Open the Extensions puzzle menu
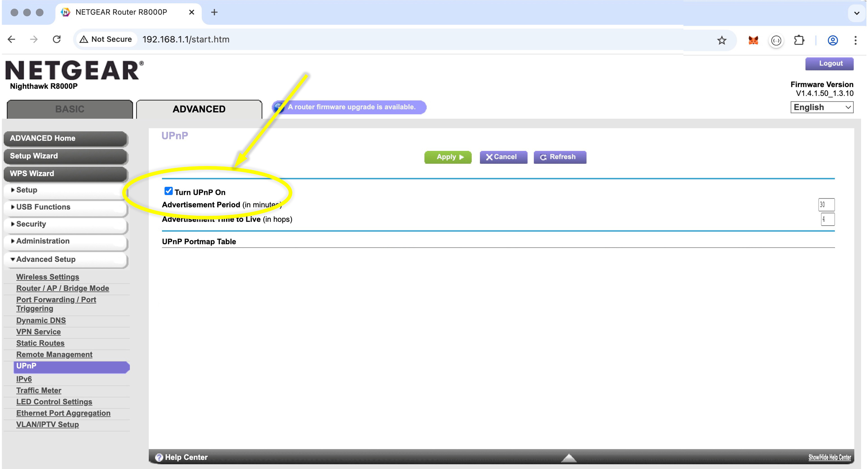Screen dimensions: 868x469 pos(799,40)
